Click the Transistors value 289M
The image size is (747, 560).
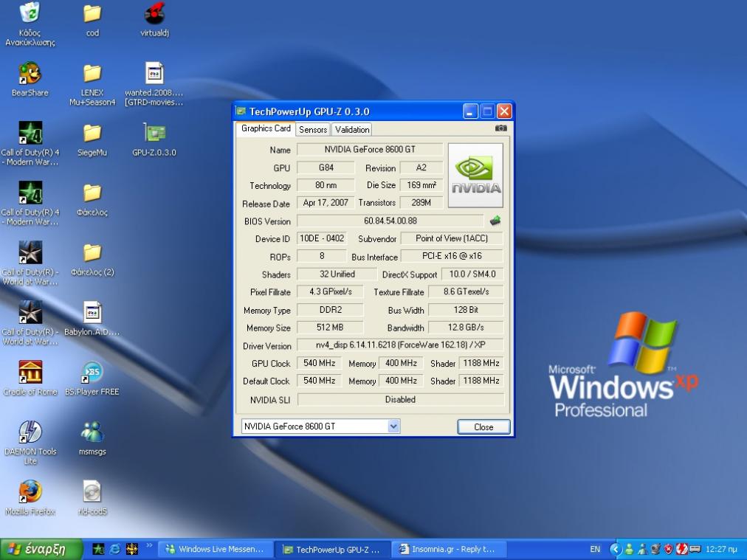click(x=421, y=203)
